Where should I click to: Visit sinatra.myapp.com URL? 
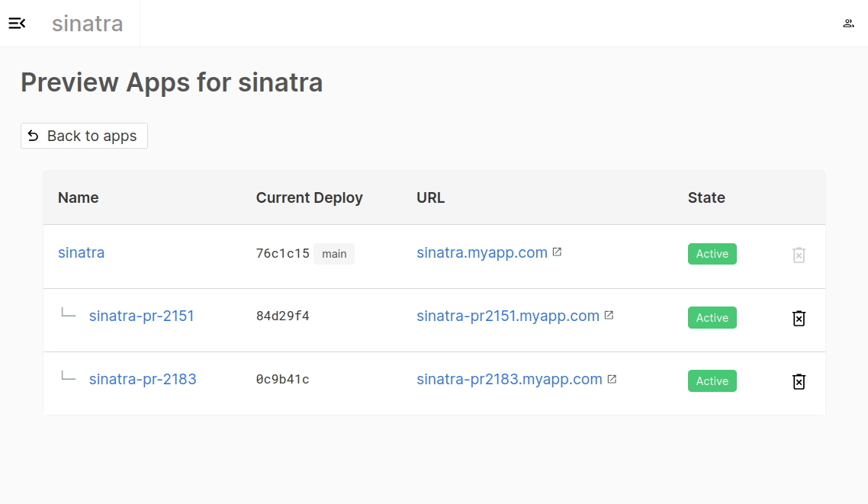click(481, 252)
